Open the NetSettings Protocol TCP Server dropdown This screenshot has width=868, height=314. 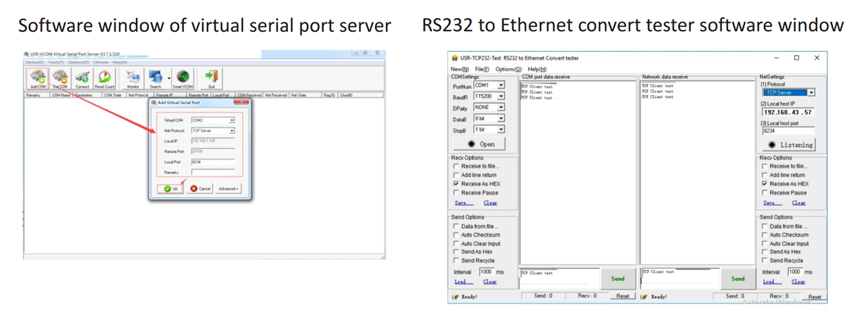coord(811,92)
